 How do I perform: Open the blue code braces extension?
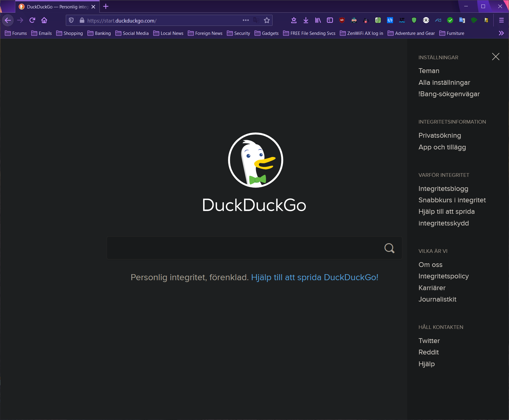pyautogui.click(x=390, y=20)
